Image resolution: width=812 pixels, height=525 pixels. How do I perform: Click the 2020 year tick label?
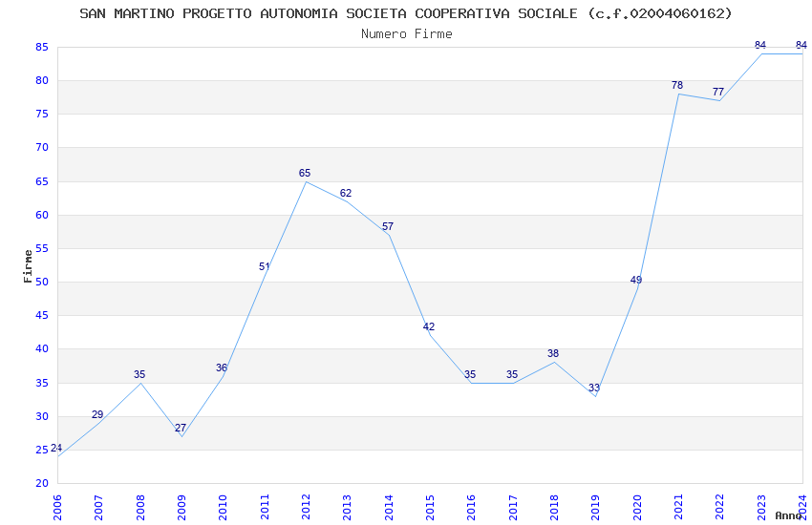pyautogui.click(x=637, y=508)
